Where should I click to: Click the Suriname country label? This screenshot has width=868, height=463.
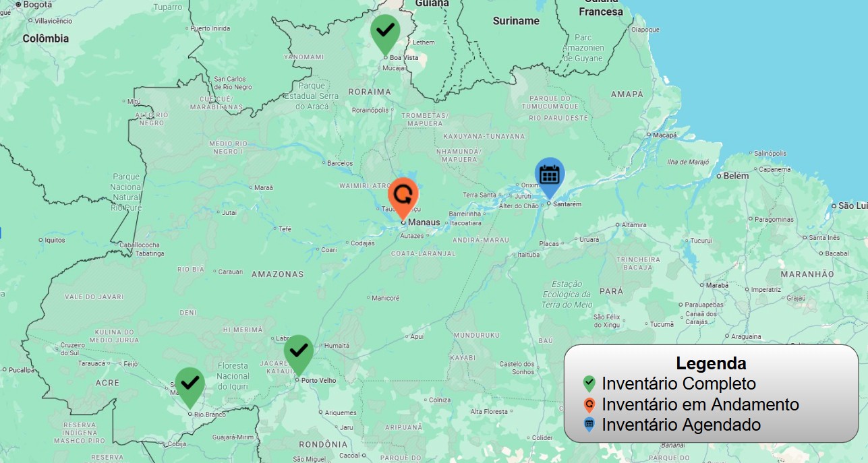(x=516, y=21)
